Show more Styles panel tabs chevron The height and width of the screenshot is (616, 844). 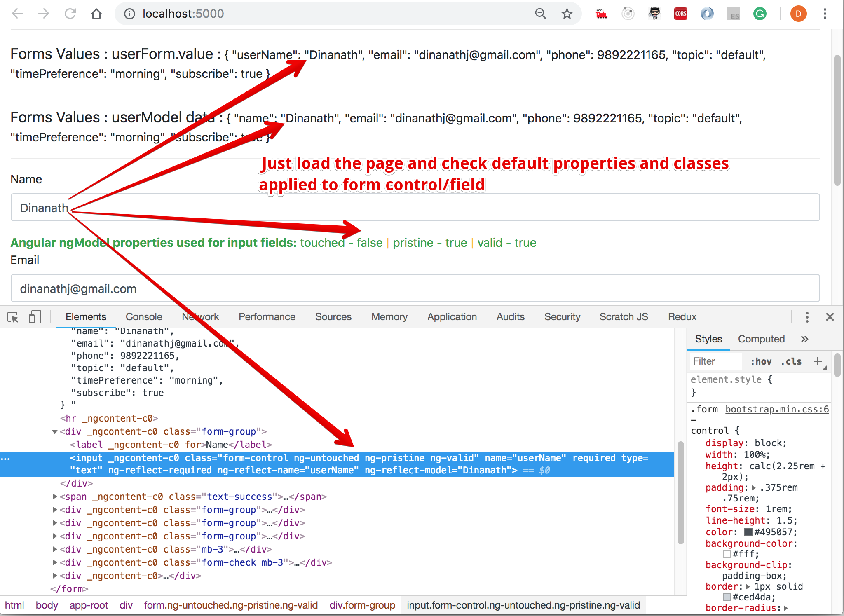point(804,339)
